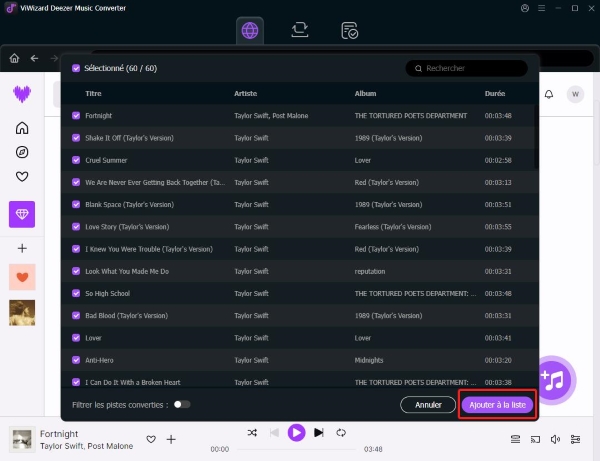Open the notifications bell
Image resolution: width=600 pixels, height=461 pixels.
click(549, 94)
